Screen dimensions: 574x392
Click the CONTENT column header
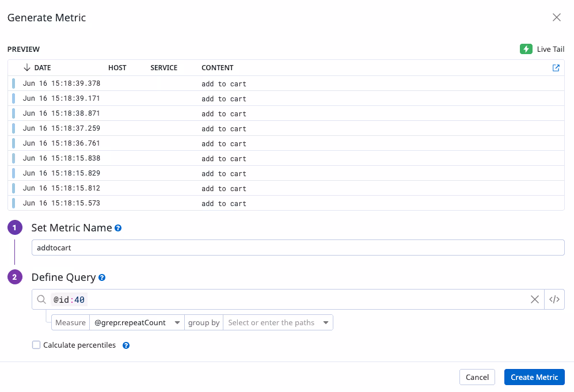point(218,68)
